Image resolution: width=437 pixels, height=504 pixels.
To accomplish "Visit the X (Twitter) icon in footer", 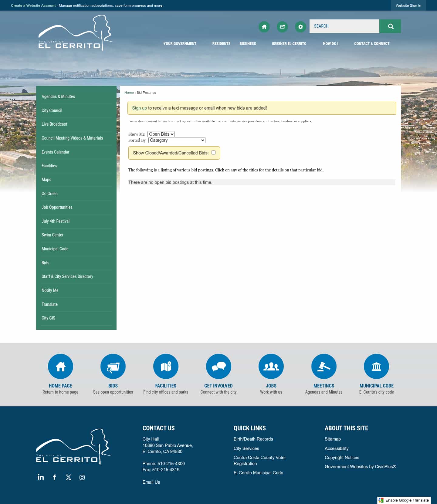I will point(69,477).
